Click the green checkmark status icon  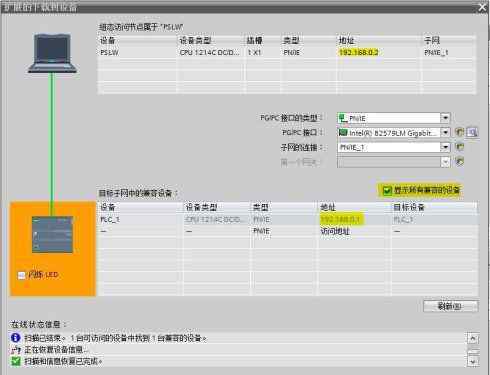(15, 361)
